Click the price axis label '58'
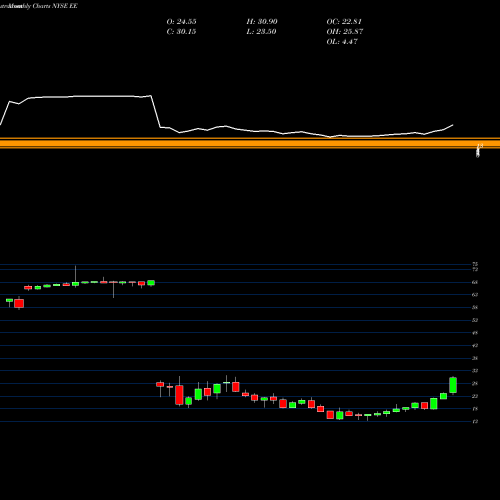Image resolution: width=500 pixels, height=500 pixels. pos(475,307)
